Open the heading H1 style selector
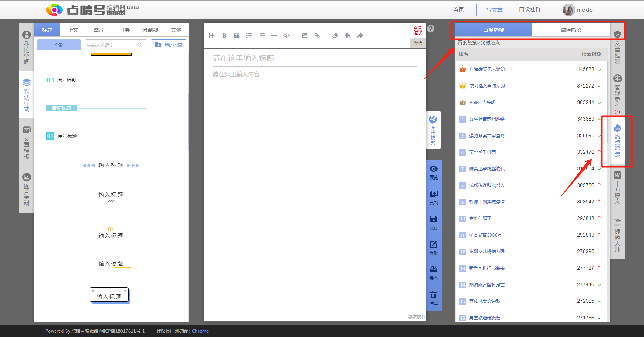 tap(212, 36)
